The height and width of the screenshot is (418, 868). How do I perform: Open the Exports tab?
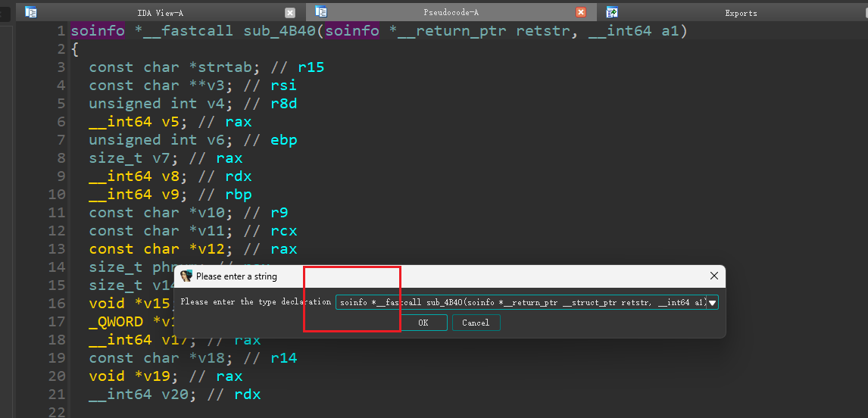click(x=741, y=13)
